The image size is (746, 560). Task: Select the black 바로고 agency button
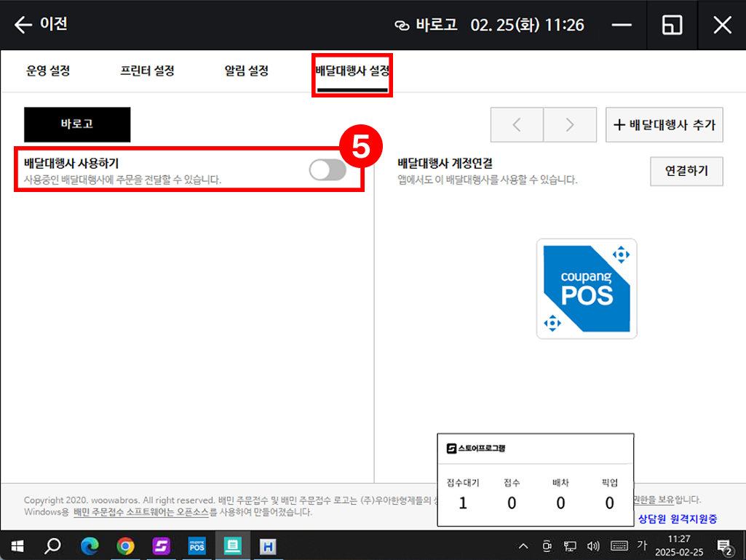[77, 124]
